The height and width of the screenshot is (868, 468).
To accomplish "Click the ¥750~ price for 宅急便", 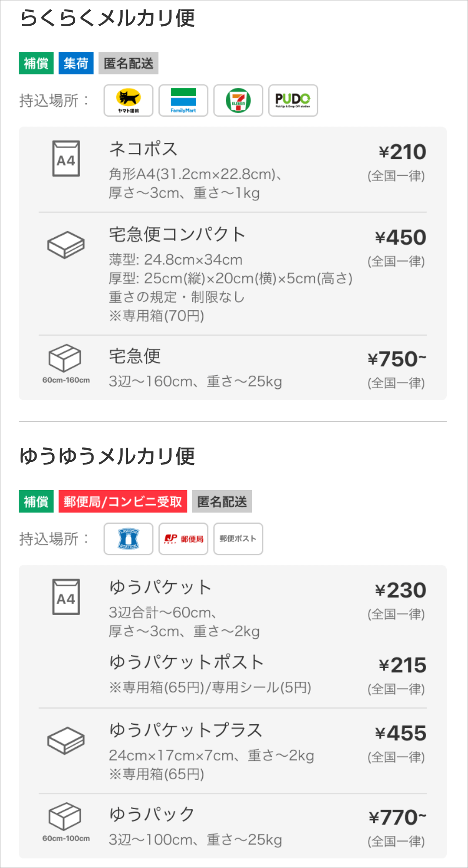I will (397, 360).
